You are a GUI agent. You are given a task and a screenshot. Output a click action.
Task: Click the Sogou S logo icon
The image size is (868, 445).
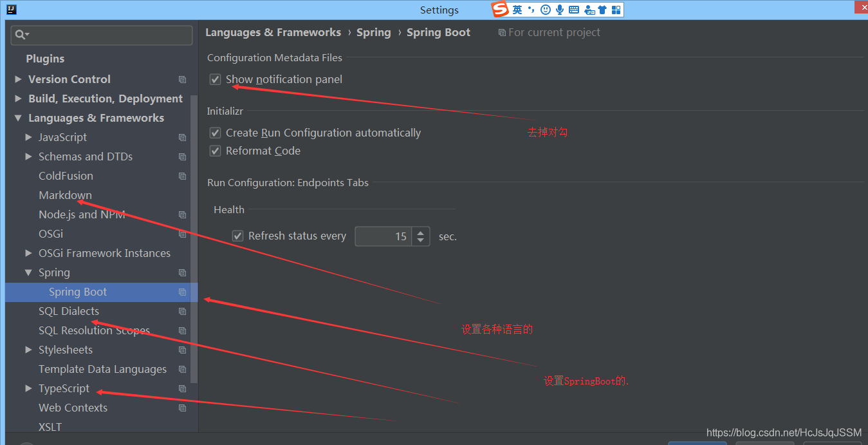pyautogui.click(x=501, y=10)
